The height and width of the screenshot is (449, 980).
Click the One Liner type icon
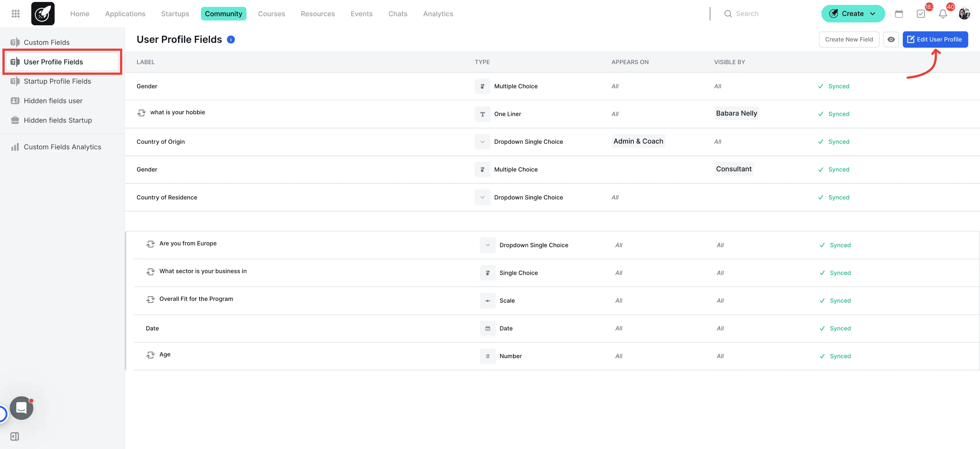pyautogui.click(x=482, y=114)
